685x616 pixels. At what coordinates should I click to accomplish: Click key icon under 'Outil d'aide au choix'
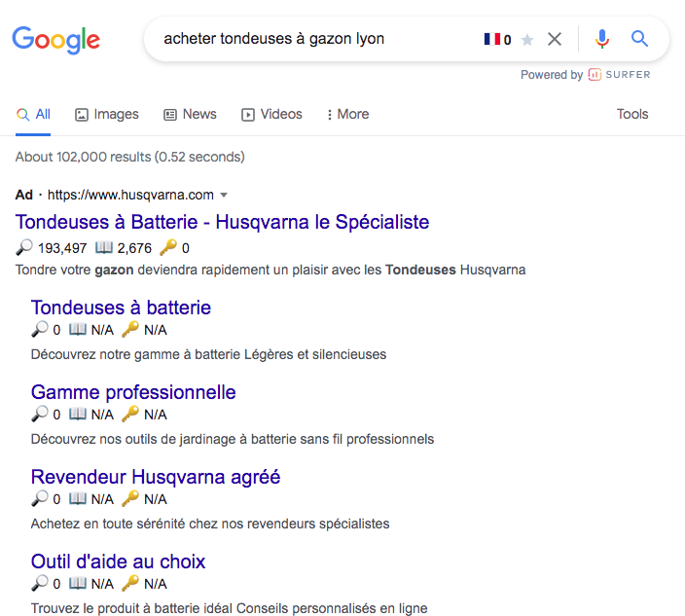[x=130, y=583]
